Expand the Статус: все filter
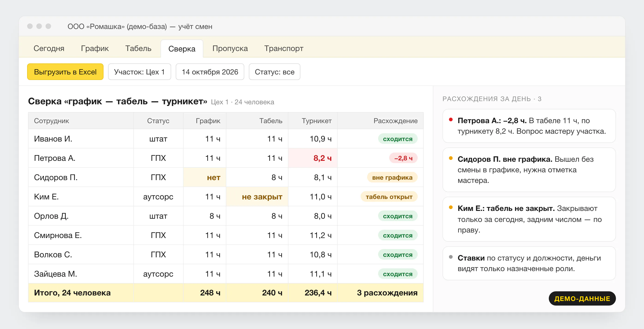This screenshot has width=644, height=329. click(x=274, y=72)
